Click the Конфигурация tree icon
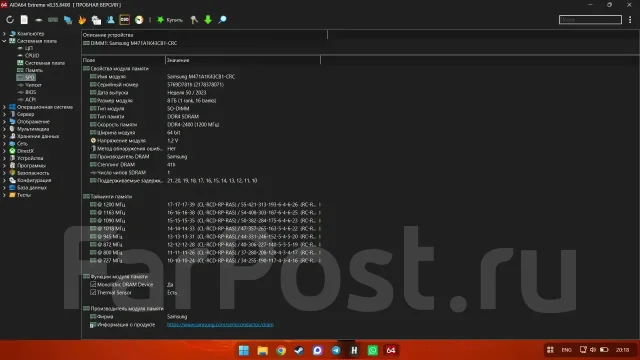This screenshot has height=360, width=640. pyautogui.click(x=12, y=180)
